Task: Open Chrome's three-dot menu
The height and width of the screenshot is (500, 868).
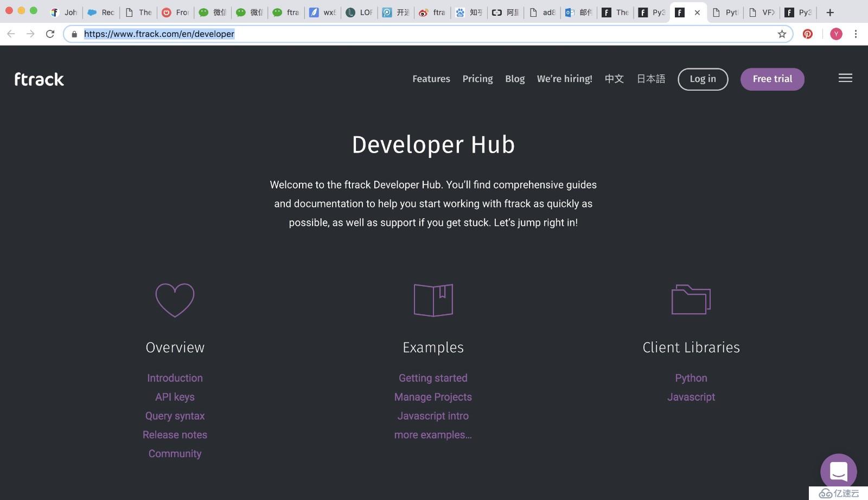Action: tap(856, 34)
